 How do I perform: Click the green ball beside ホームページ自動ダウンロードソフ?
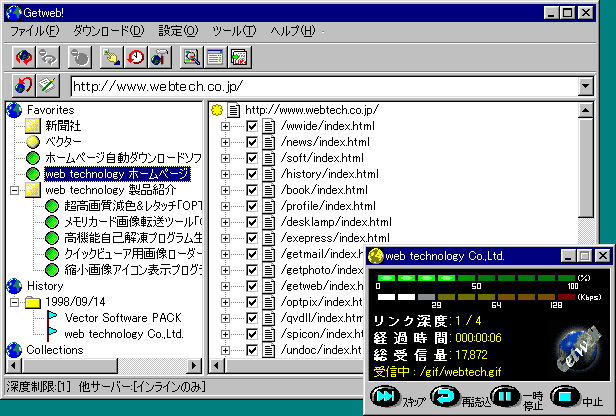[x=33, y=158]
